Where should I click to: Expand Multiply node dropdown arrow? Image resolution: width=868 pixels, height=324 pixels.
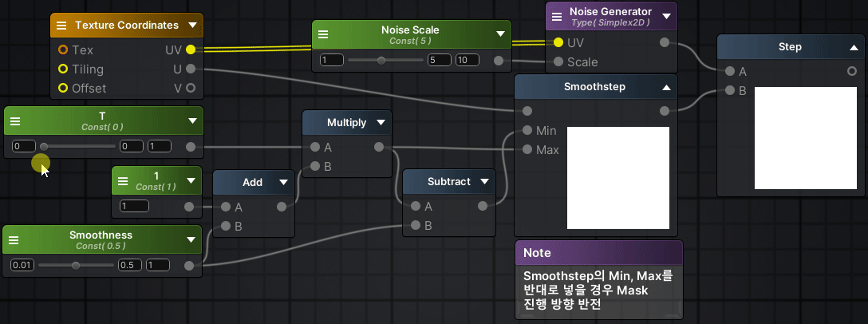[381, 122]
